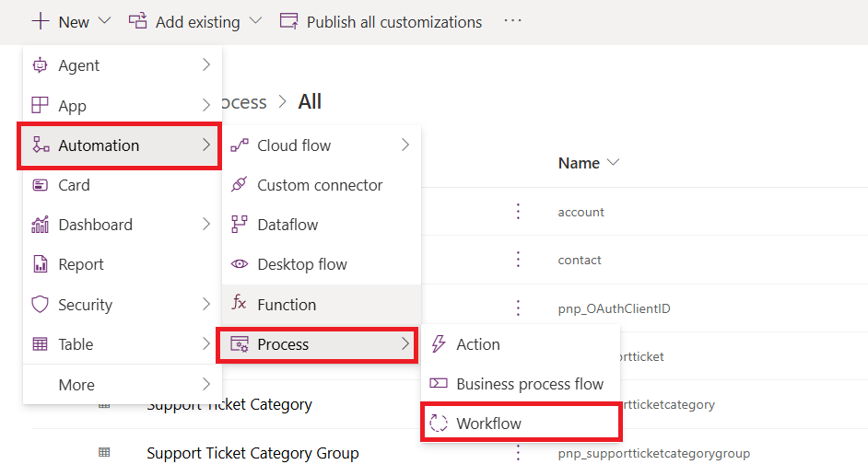Click the Security shield icon

(40, 304)
